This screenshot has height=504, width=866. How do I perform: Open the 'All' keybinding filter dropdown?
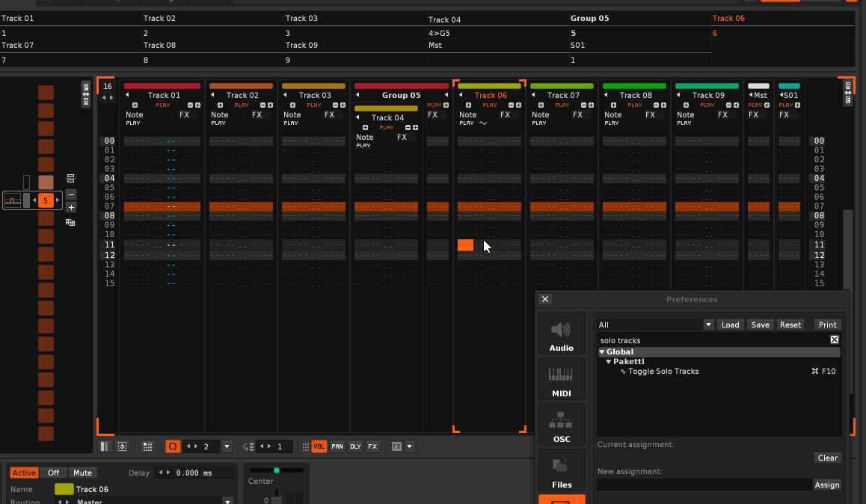(708, 325)
